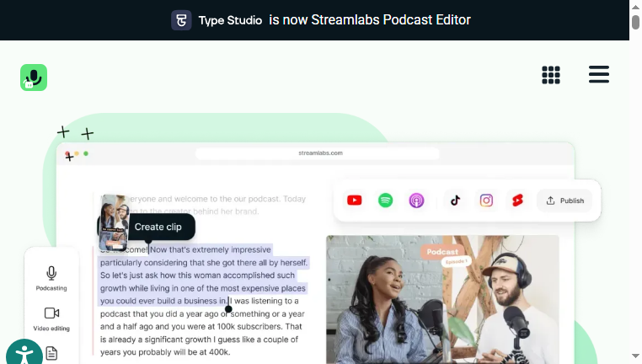Screen dimensions: 642x364
Task: Click the text 'So let's just ask how this woman'
Action: click(160, 276)
